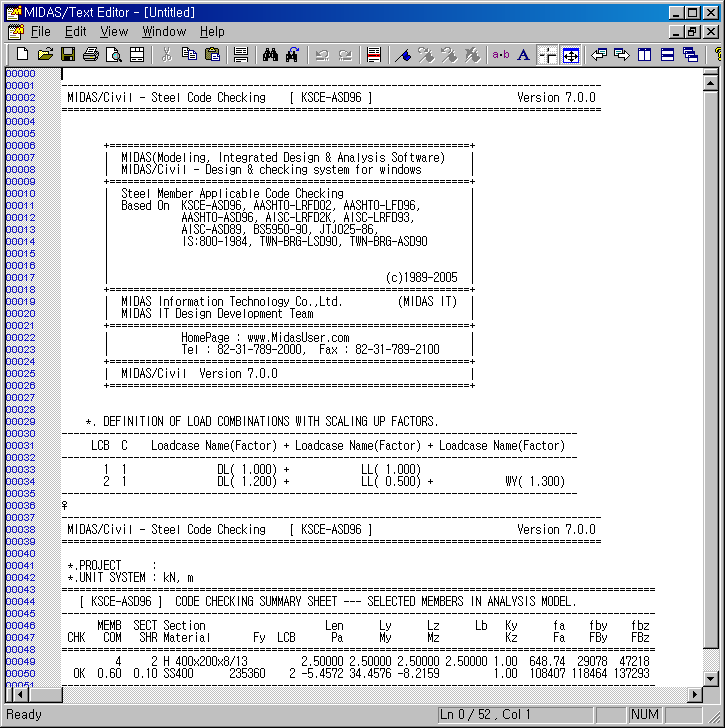Viewport: 725px width, 728px height.
Task: Click the 'CODE CHECKING SUMMARY SHEET' heading text
Action: [256, 601]
